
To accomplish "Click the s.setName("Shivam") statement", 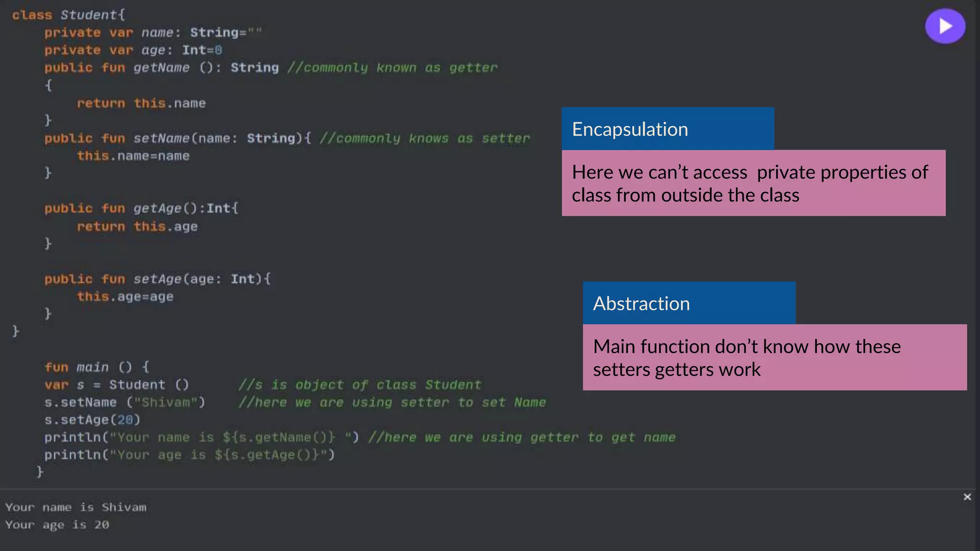I will tap(124, 402).
